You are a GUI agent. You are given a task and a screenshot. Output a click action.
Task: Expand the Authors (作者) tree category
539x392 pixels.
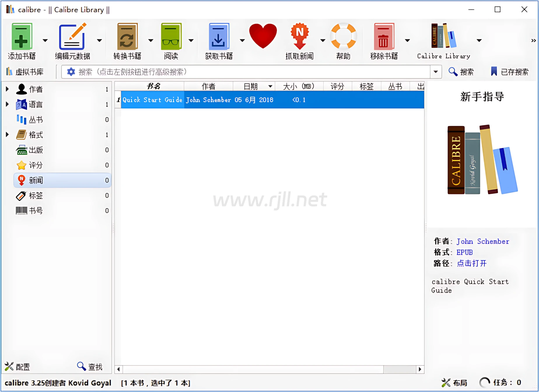click(7, 89)
